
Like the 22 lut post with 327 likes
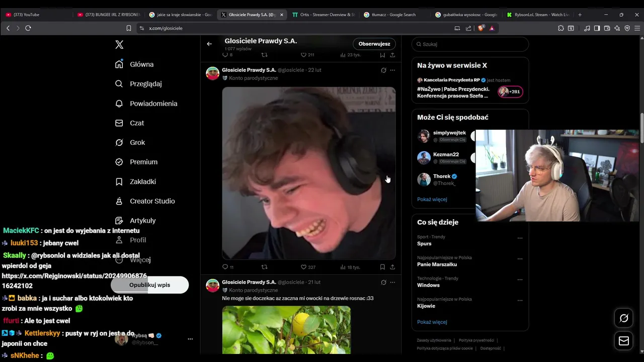coord(308,267)
